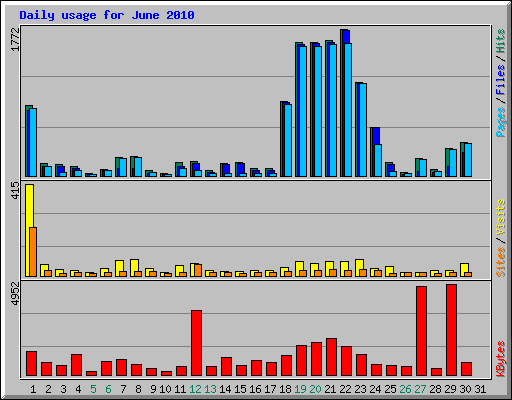The image size is (512, 400).
Task: Click green weekend day label 5
Action: [x=93, y=389]
